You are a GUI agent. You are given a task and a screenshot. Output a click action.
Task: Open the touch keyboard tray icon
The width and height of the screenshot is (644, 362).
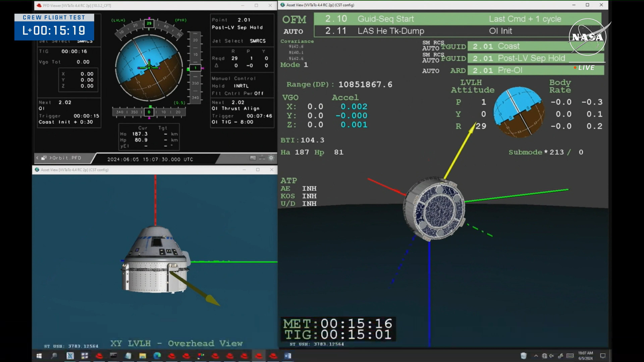tap(570, 356)
